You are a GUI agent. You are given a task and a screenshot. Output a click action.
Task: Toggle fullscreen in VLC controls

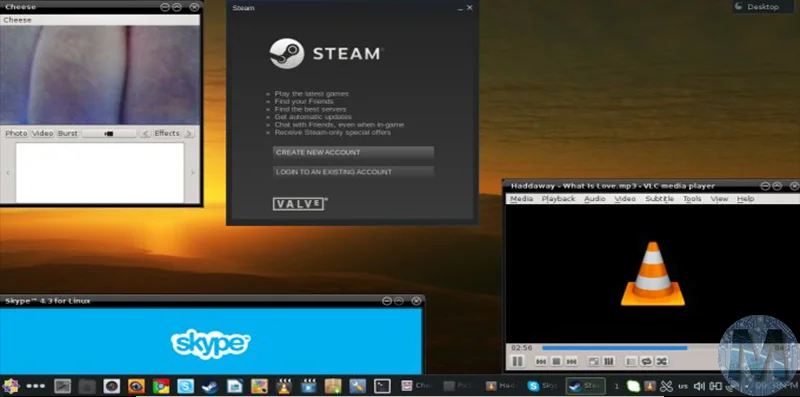tap(593, 361)
